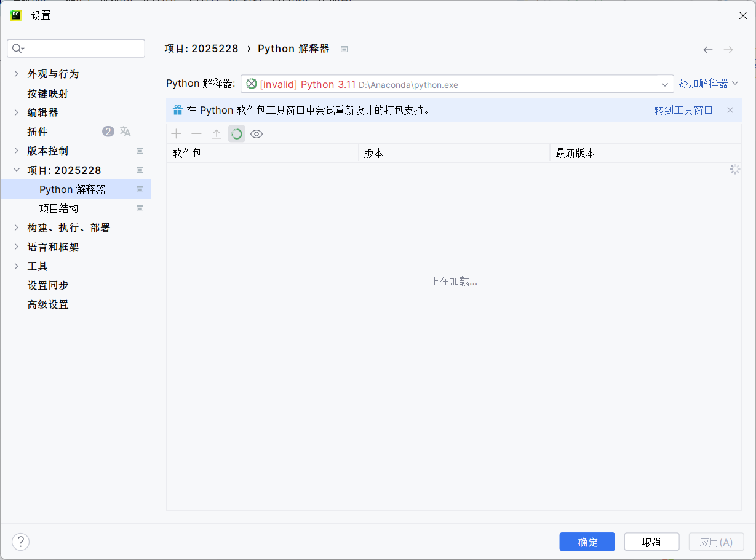The width and height of the screenshot is (756, 560).
Task: Click the project-level icon beside 版本控制
Action: click(x=140, y=151)
